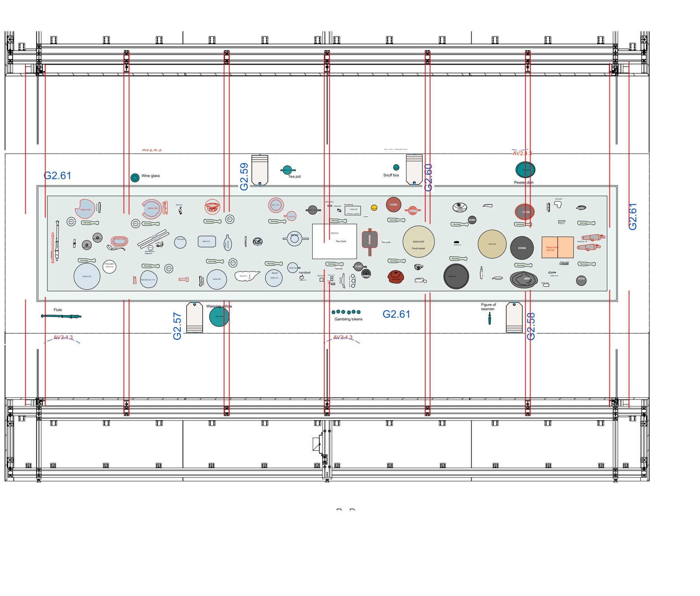Image resolution: width=700 pixels, height=596 pixels.
Task: Select the label tag beside G2.59
Action: point(260,170)
